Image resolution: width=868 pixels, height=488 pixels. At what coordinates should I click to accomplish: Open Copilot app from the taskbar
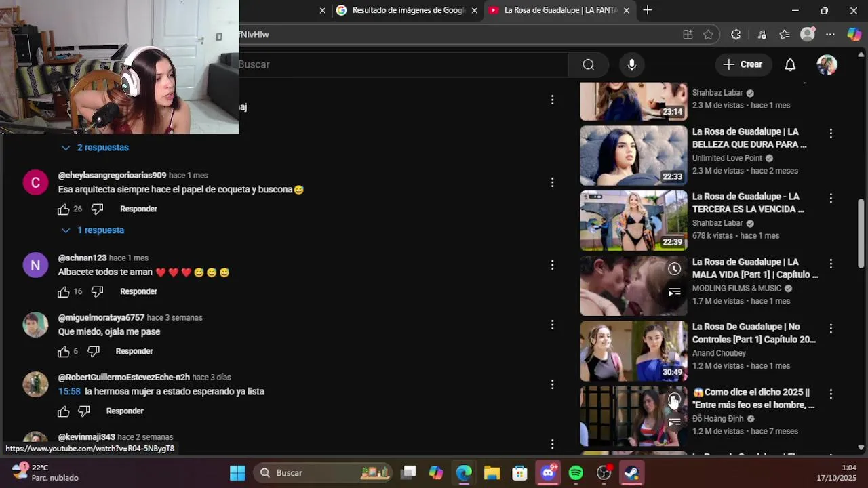(x=436, y=472)
